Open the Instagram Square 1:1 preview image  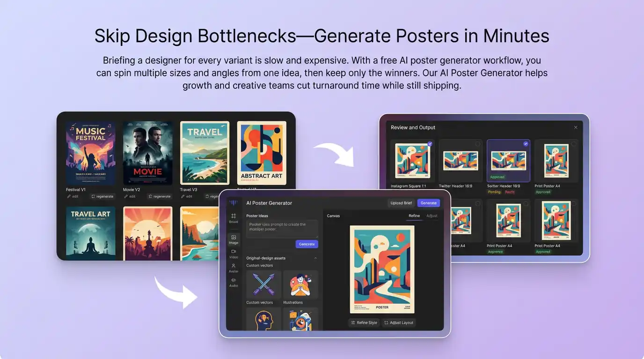click(412, 161)
